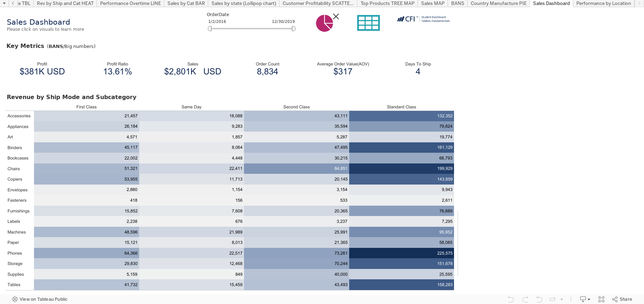644x304 pixels.
Task: Click the Machines row label
Action: (16, 232)
